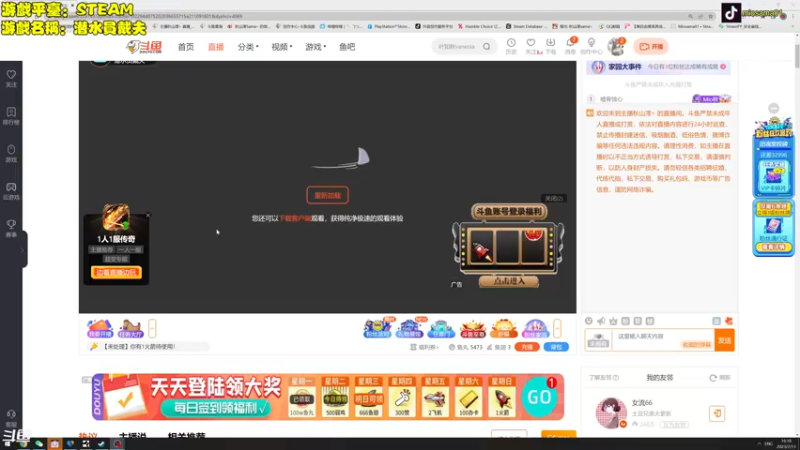This screenshot has height=450, width=800.
Task: Click the 发送 send button
Action: coord(724,340)
